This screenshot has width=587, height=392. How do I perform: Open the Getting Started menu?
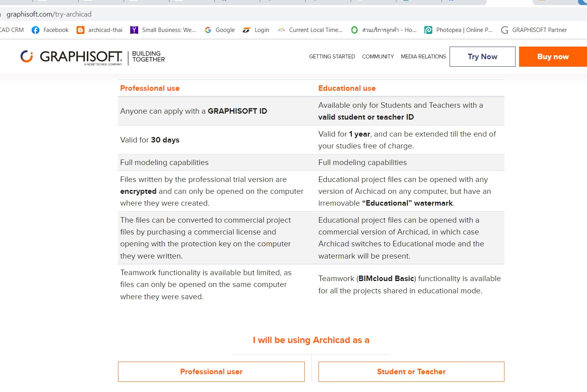(x=332, y=56)
